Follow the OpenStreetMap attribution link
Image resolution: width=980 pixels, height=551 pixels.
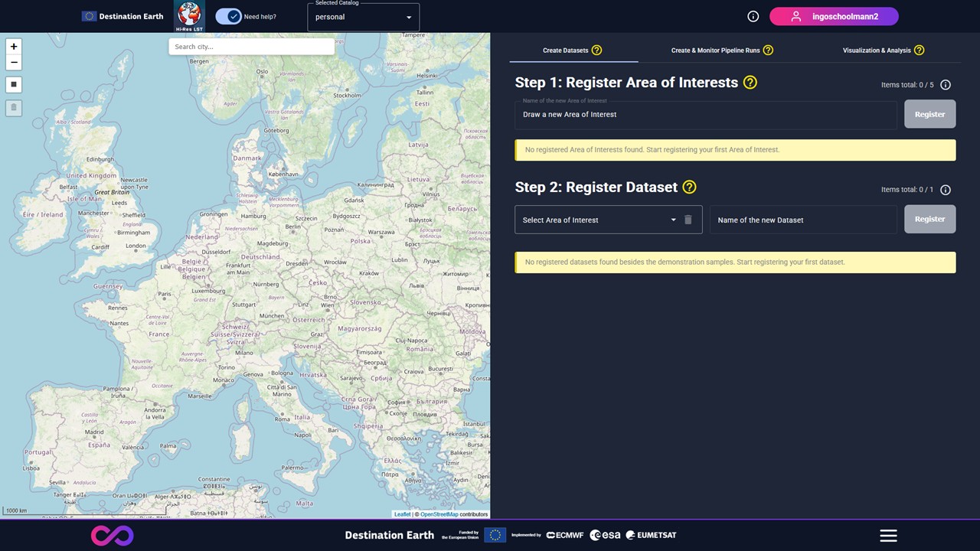coord(439,514)
